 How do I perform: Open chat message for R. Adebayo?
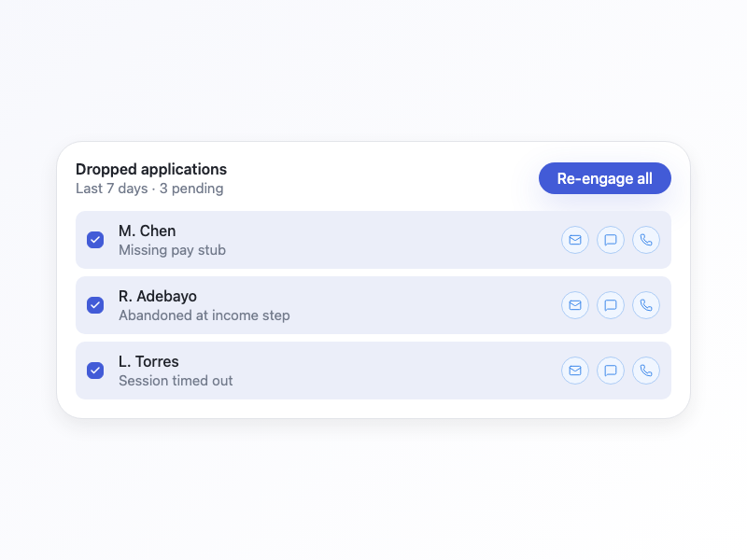611,305
